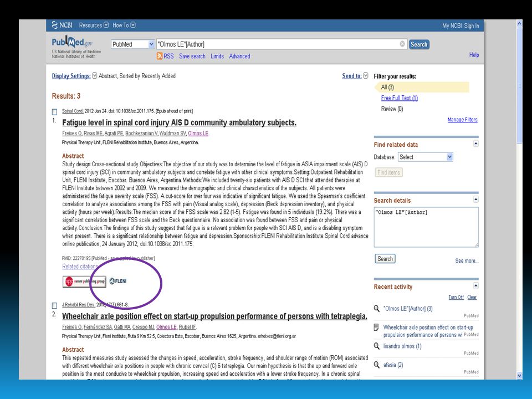Image resolution: width=532 pixels, height=399 pixels.
Task: Click magnifier icon beside afasia (2)
Action: coord(377,365)
